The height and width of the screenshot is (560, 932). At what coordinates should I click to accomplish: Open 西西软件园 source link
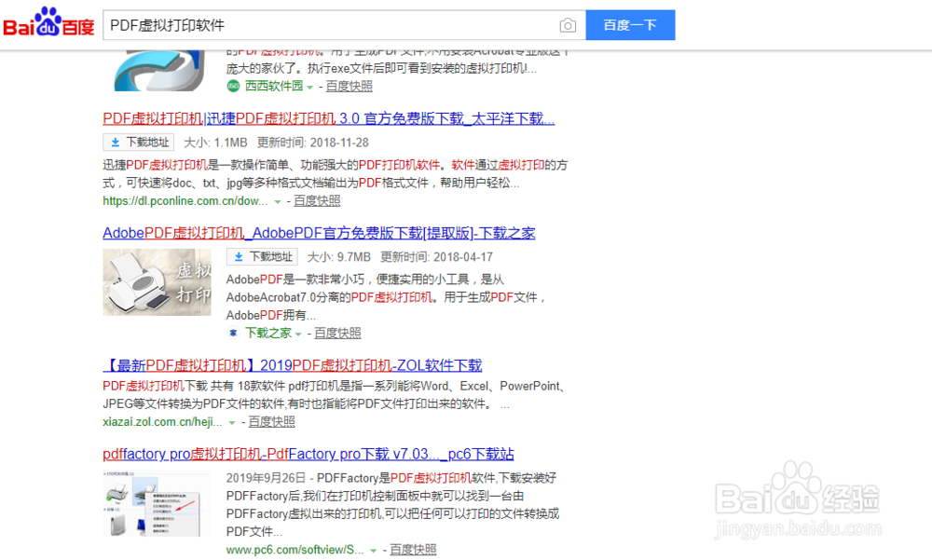(274, 87)
